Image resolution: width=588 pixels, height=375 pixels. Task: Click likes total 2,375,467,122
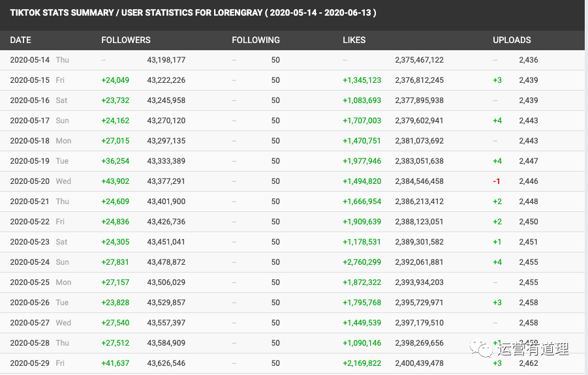[x=419, y=60]
